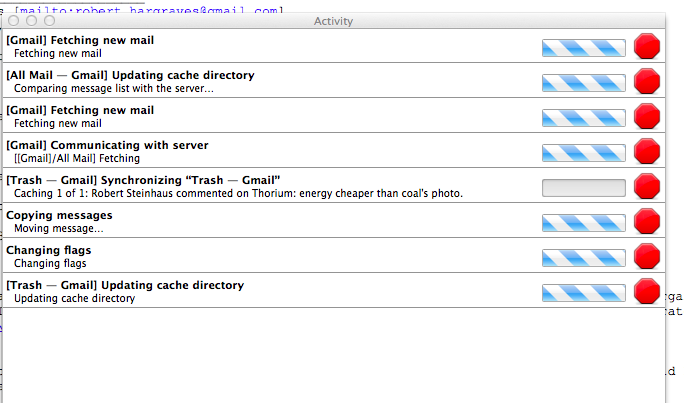The height and width of the screenshot is (403, 684).
Task: Stop the topmost Gmail Fetching new mail task
Action: pyautogui.click(x=648, y=46)
